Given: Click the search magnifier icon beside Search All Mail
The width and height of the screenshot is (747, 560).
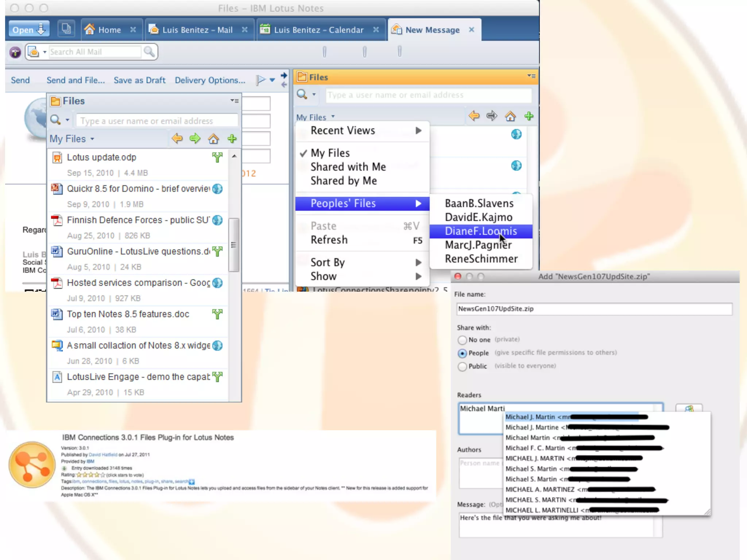Looking at the screenshot, I should (x=149, y=52).
